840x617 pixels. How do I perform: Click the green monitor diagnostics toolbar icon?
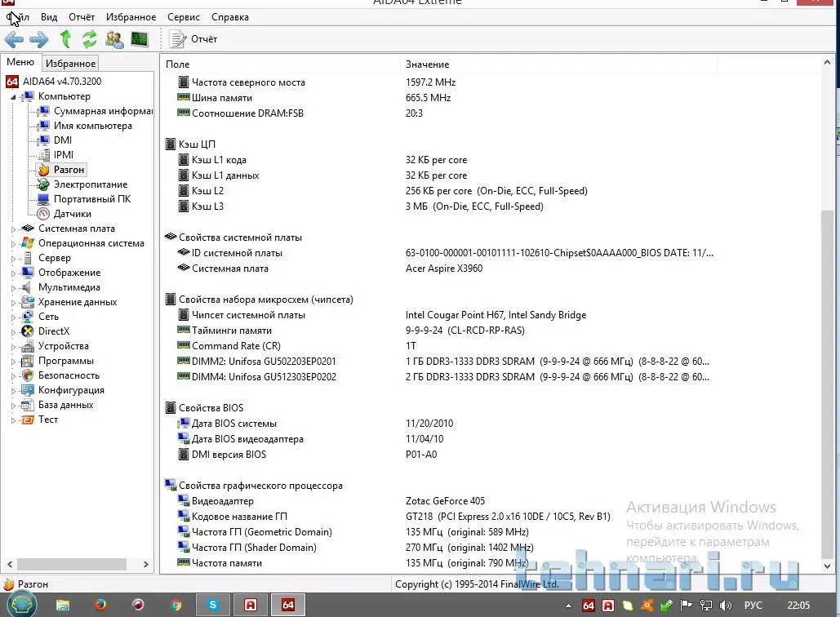[140, 39]
